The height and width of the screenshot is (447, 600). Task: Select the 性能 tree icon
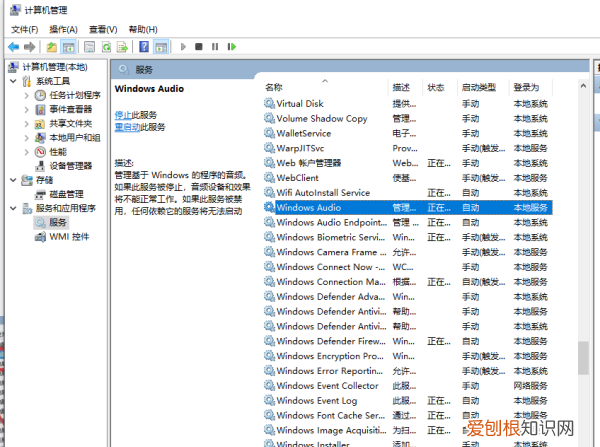point(40,152)
